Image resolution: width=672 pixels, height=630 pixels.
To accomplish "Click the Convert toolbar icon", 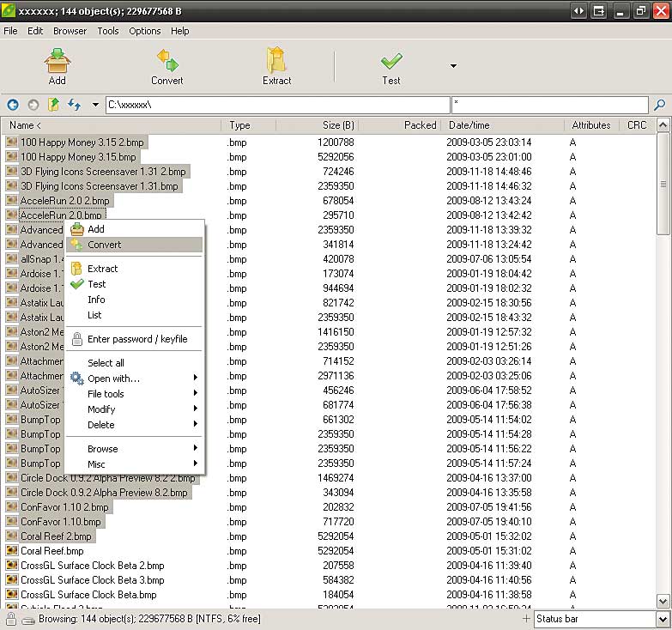I will point(167,61).
